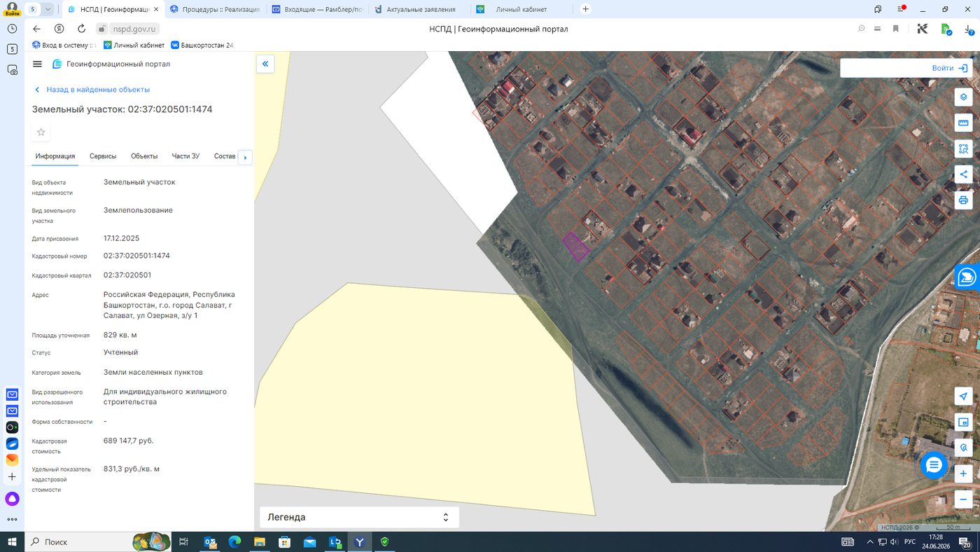Select the purple highlighted parcel on map
Viewport: 980px width, 552px height.
click(576, 247)
